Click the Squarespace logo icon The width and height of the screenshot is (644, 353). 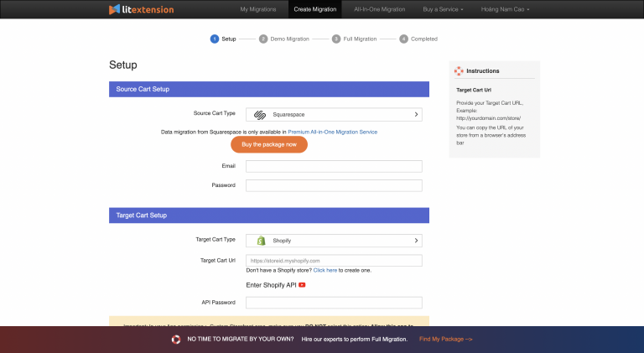[x=261, y=114]
